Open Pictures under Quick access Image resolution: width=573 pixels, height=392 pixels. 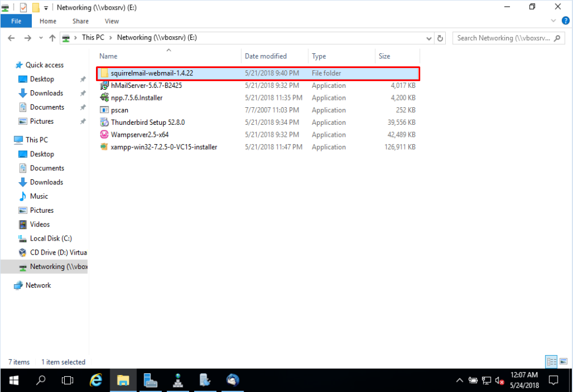41,121
